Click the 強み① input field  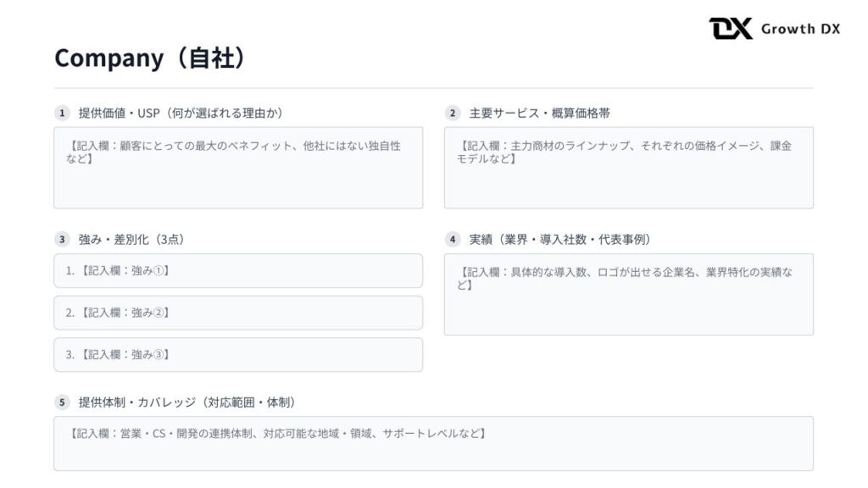pyautogui.click(x=238, y=271)
